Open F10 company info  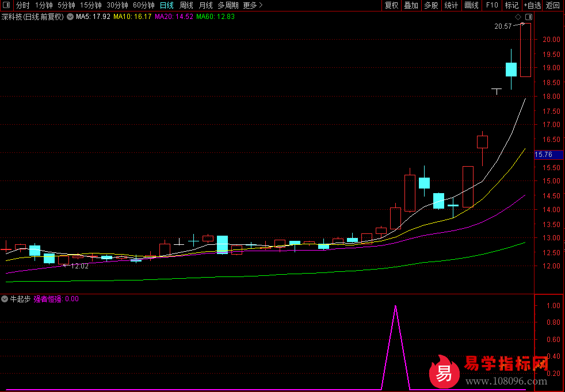point(492,5)
